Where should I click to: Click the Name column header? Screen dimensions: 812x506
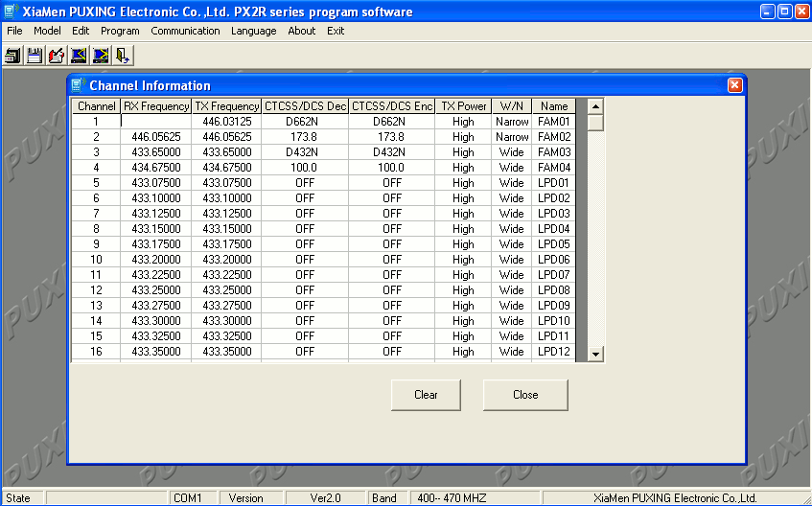554,106
